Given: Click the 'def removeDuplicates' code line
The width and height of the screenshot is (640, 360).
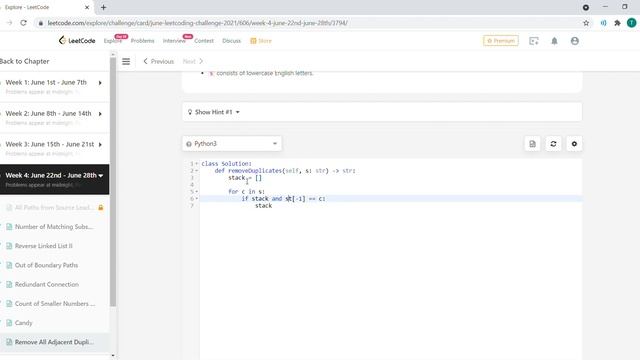Looking at the screenshot, I should [x=285, y=171].
